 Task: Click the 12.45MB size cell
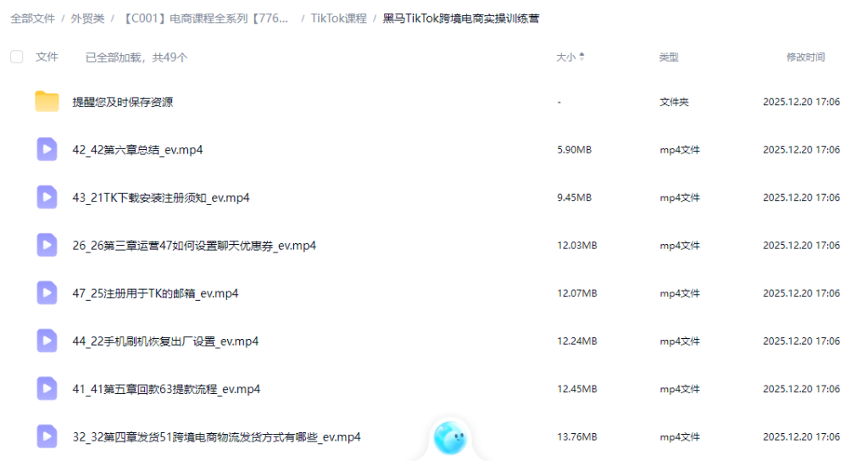(576, 389)
